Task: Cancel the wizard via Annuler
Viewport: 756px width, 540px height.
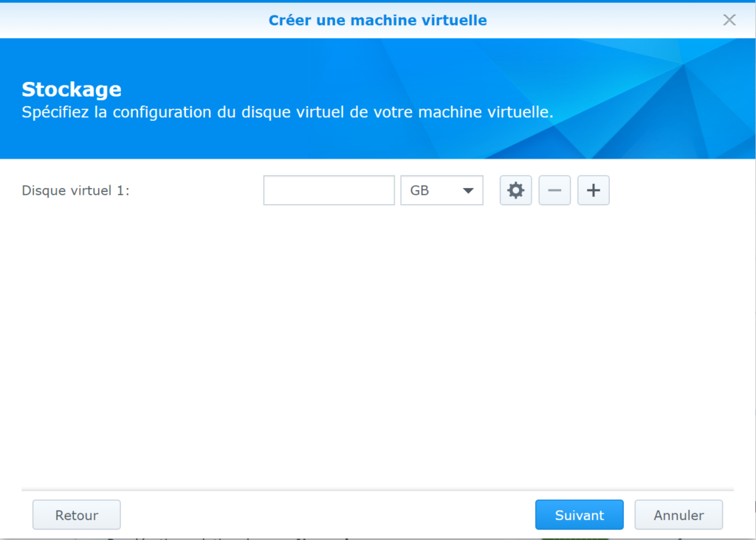Action: 678,515
